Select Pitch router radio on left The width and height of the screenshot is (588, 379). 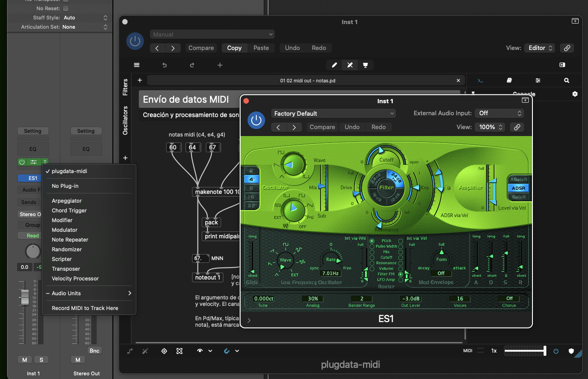(x=372, y=241)
